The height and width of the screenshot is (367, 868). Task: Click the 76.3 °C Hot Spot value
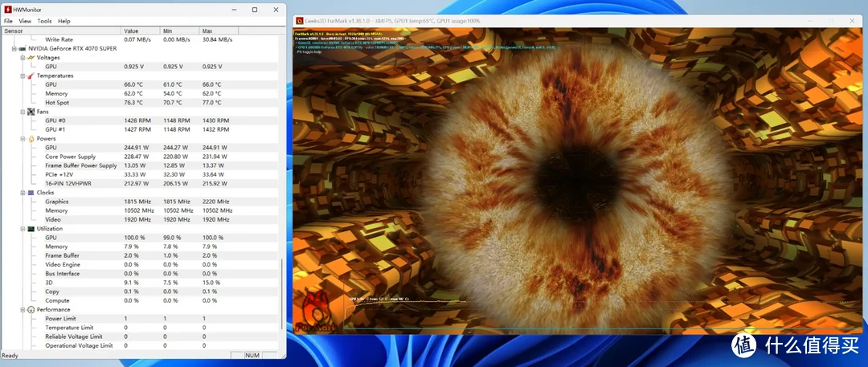click(133, 103)
